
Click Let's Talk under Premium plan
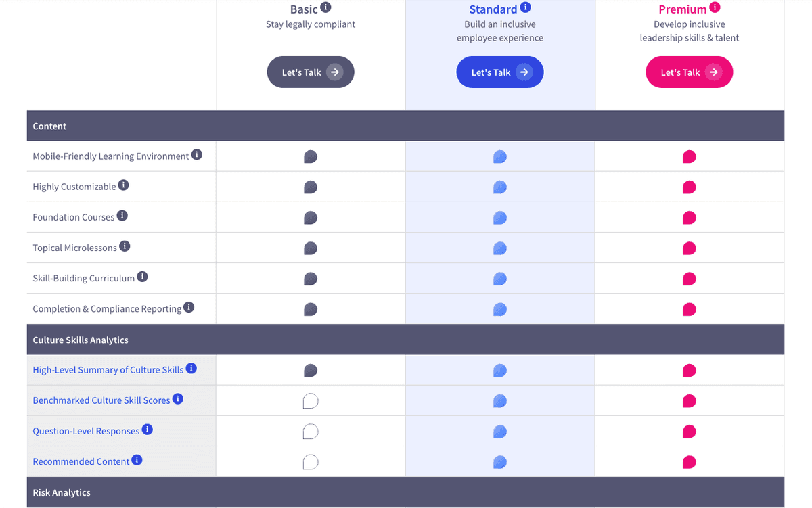pos(689,72)
